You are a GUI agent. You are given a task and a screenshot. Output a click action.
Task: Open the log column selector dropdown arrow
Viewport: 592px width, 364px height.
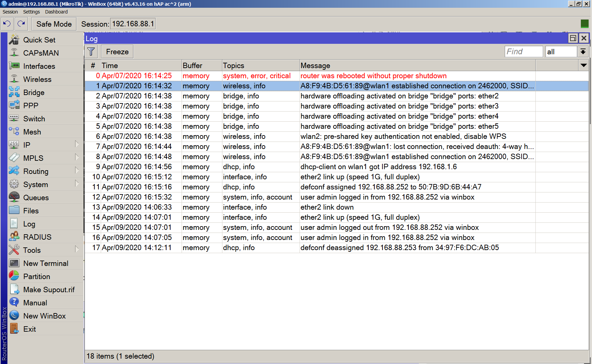583,65
